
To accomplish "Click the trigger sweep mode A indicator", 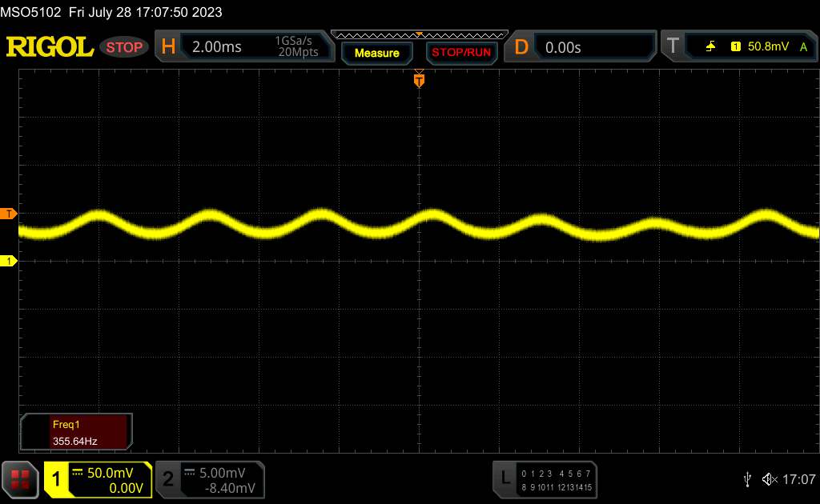I will point(804,47).
